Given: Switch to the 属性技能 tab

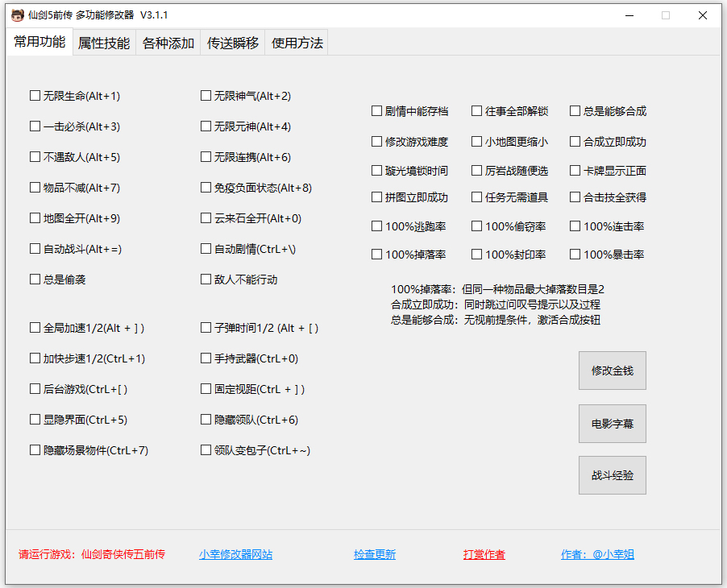Looking at the screenshot, I should click(x=103, y=43).
